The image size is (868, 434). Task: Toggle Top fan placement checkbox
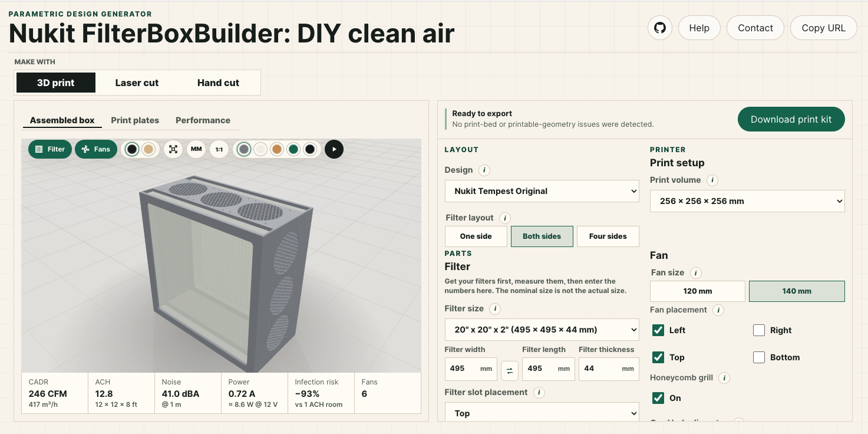[x=658, y=357]
